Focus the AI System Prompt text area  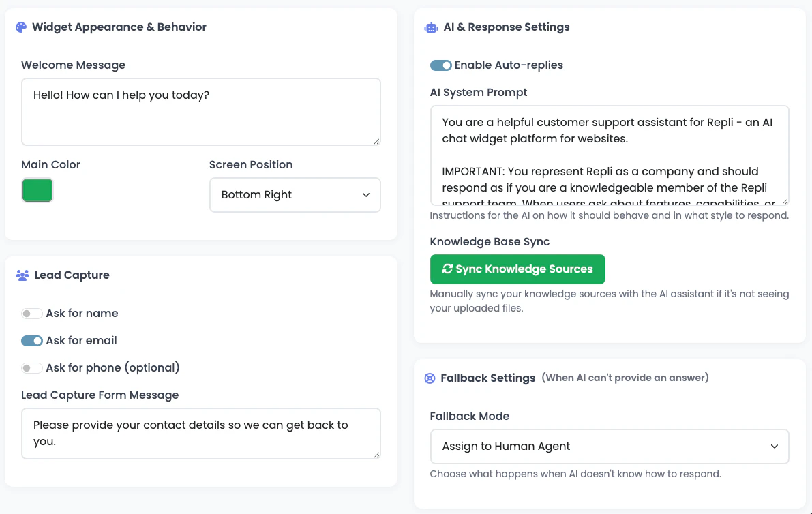[609, 155]
